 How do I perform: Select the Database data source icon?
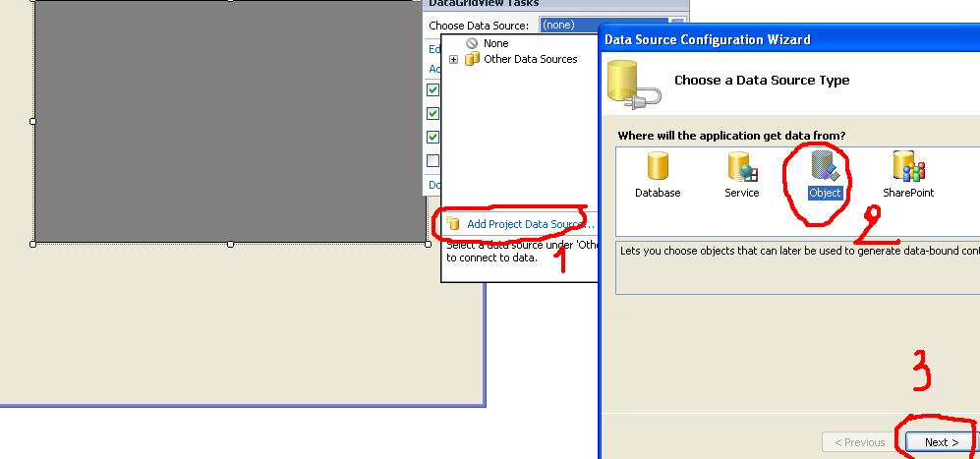(658, 166)
